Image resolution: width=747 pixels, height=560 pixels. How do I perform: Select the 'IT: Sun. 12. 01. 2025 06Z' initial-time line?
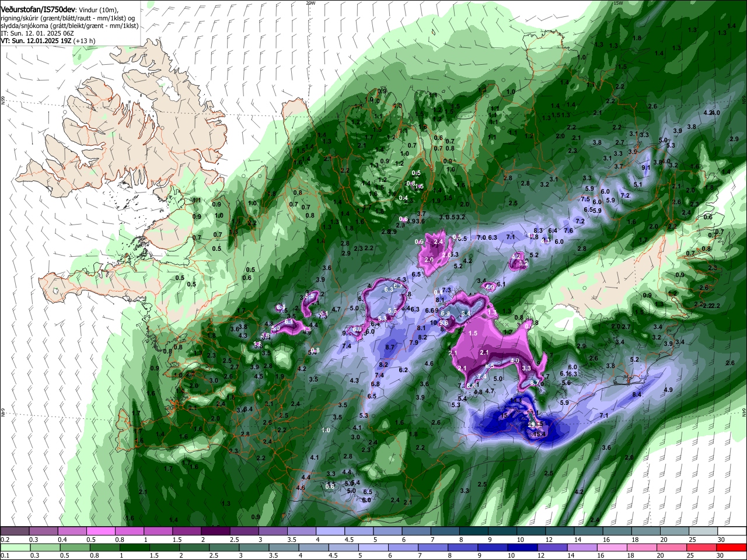(37, 33)
